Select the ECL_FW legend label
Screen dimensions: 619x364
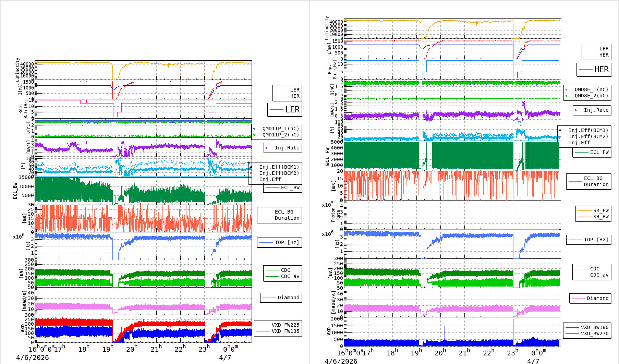pyautogui.click(x=599, y=153)
